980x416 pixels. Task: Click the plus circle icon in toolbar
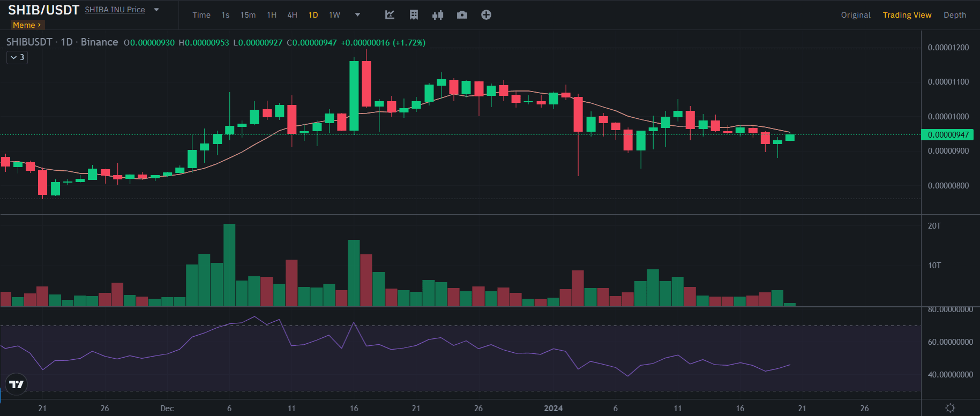coord(486,15)
